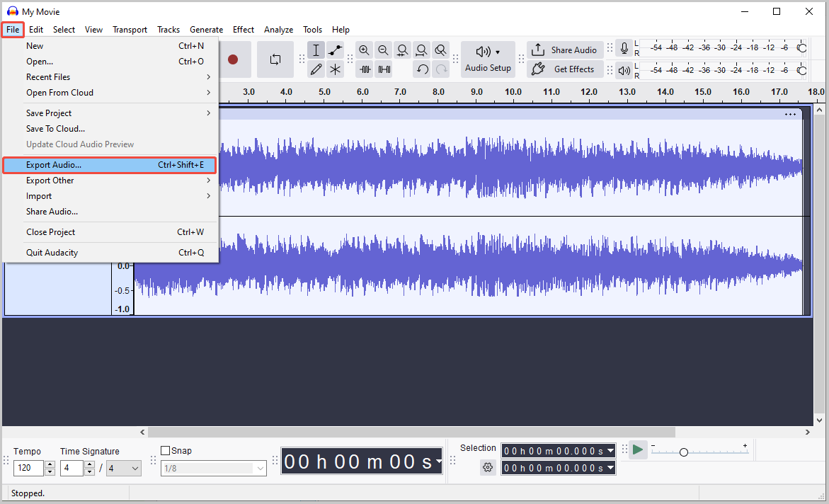Screen dimensions: 829x504
Task: Open the View menu
Action: 93,30
